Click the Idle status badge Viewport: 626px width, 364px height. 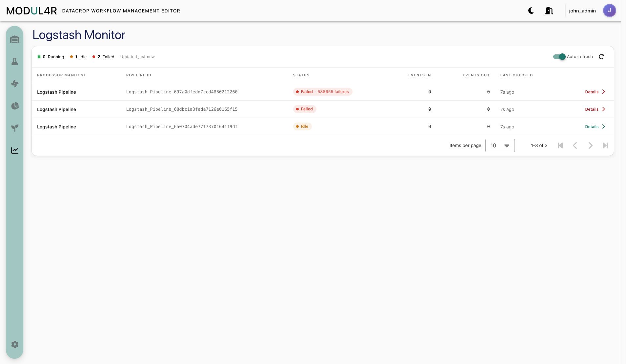point(302,126)
